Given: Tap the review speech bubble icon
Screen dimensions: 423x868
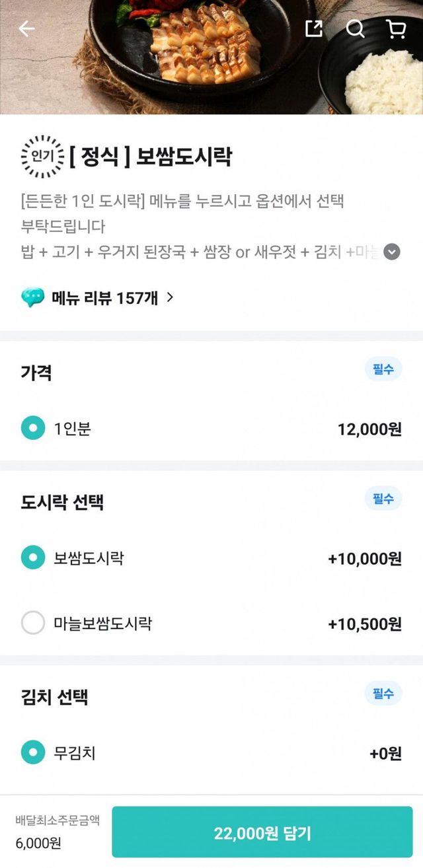Looking at the screenshot, I should tap(32, 298).
